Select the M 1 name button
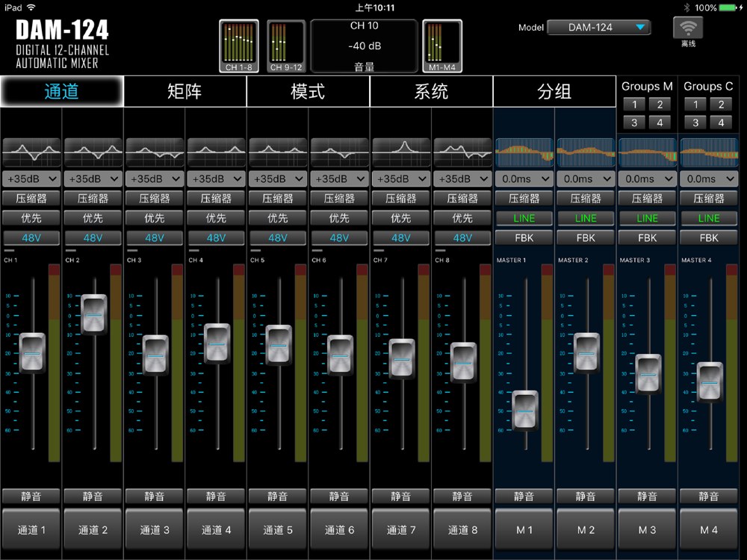This screenshot has height=560, width=747. (x=524, y=530)
